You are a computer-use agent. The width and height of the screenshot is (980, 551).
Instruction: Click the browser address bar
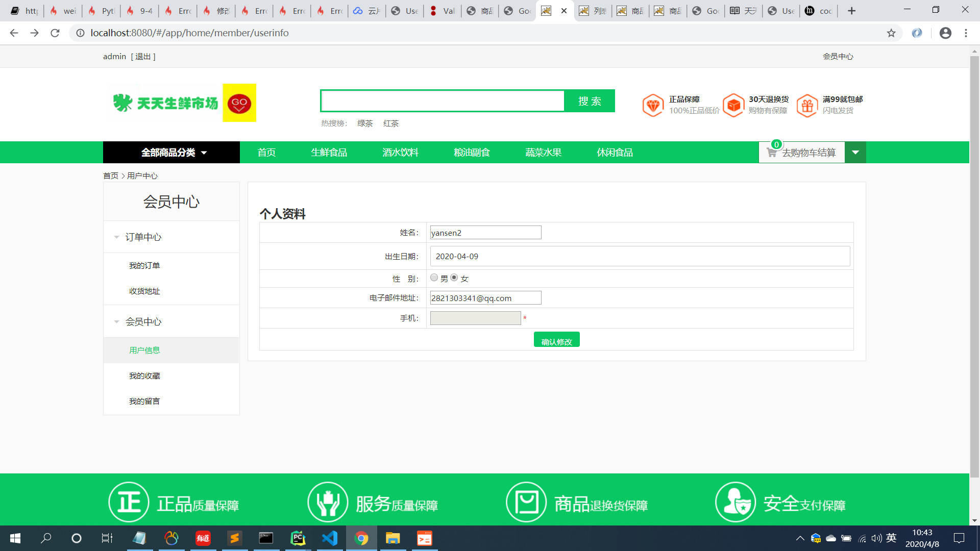480,33
